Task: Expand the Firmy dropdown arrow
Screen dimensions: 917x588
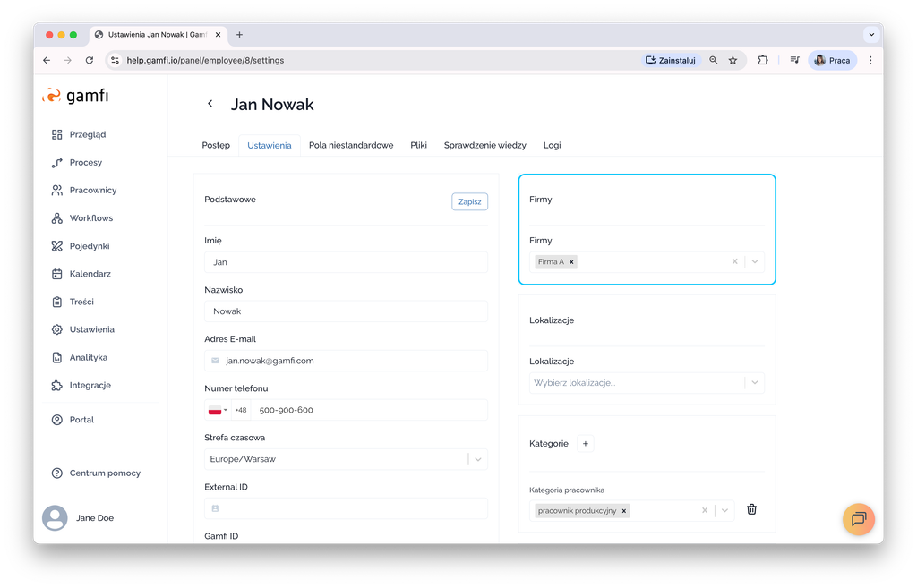Action: [755, 261]
